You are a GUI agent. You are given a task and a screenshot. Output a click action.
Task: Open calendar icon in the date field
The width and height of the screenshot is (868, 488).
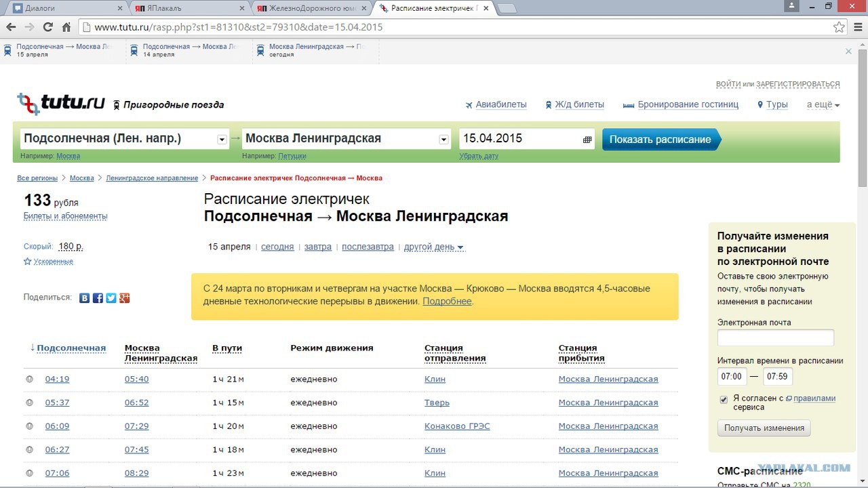587,139
